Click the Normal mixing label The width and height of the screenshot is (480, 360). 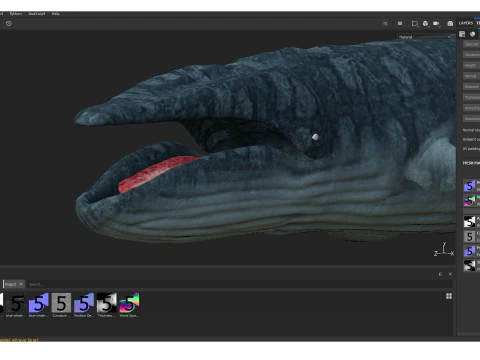pyautogui.click(x=471, y=130)
